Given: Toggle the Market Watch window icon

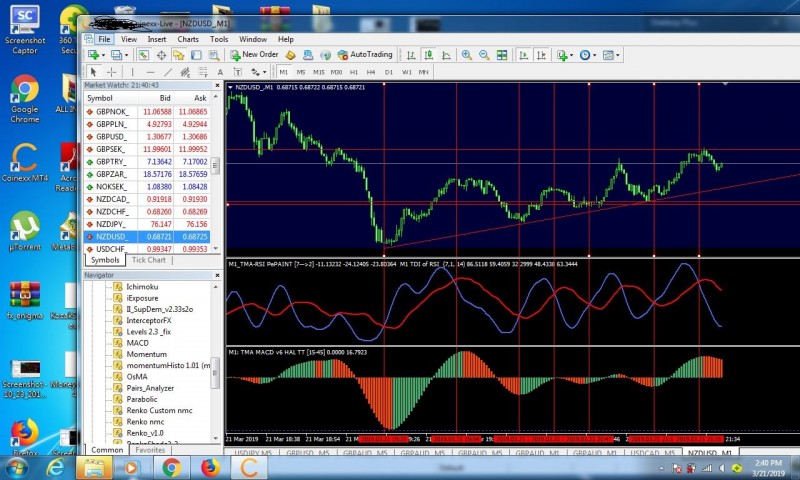Looking at the screenshot, I should (x=144, y=55).
